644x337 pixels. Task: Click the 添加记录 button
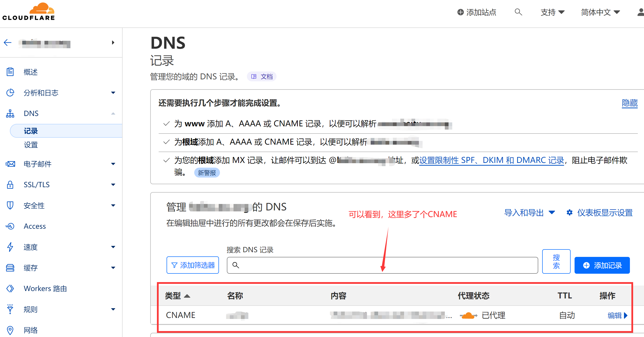click(x=602, y=265)
